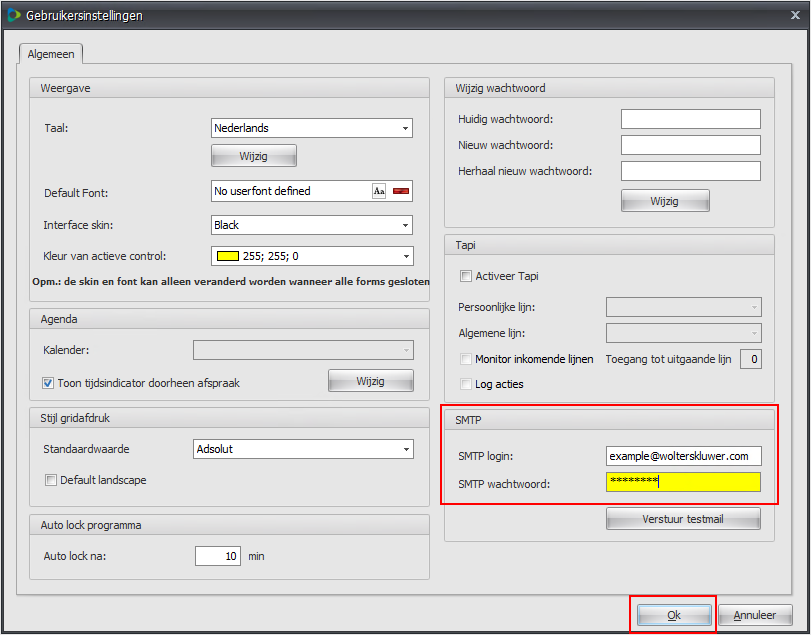Click the app icon in title bar
811x635 pixels.
(x=14, y=16)
